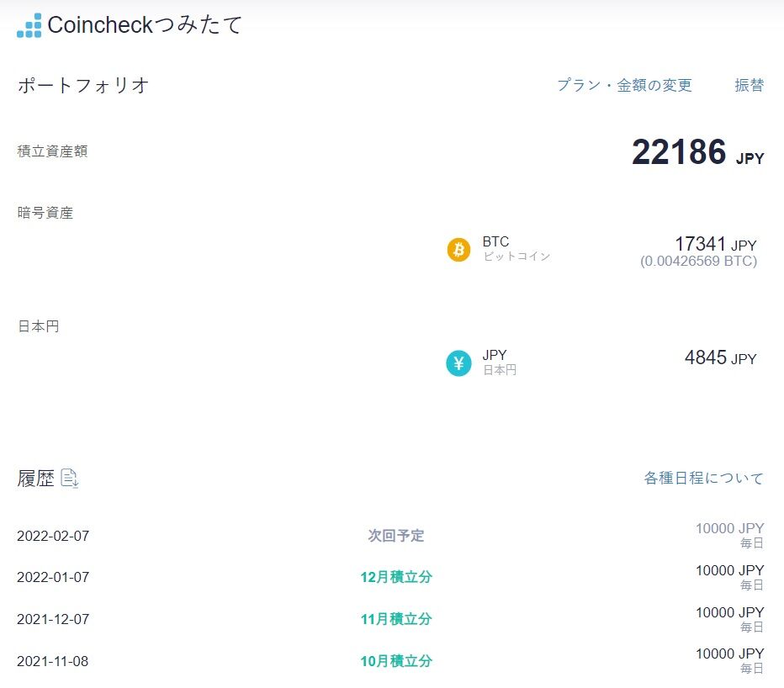Click the Coincheckつみたて title text
784x688 pixels.
click(145, 25)
